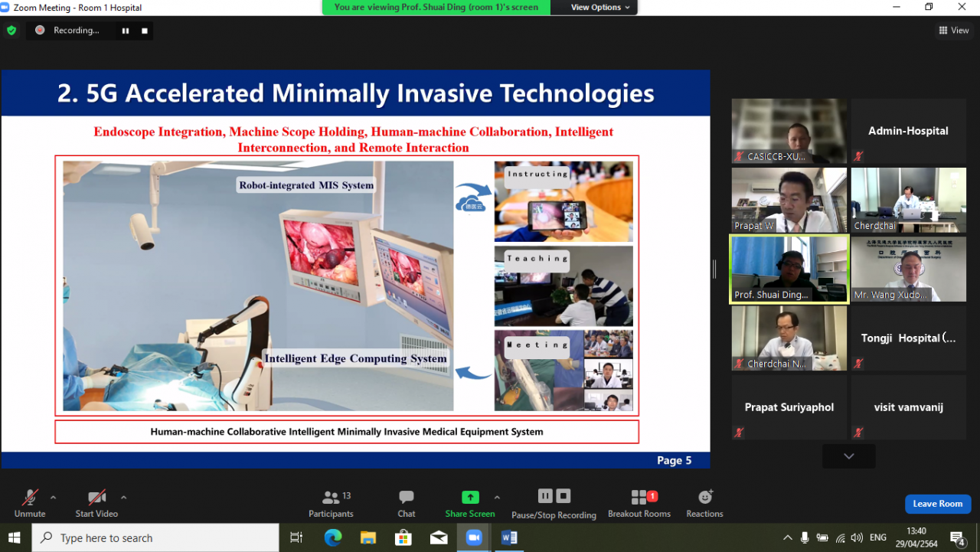Screen dimensions: 980x552
Task: Click the green encryption shield icon
Action: (11, 31)
